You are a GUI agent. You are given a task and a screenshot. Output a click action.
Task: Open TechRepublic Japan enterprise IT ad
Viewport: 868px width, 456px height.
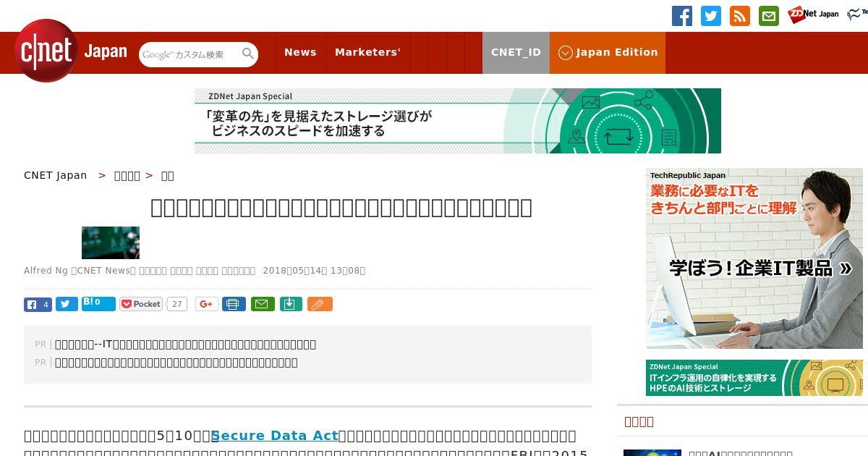(754, 258)
